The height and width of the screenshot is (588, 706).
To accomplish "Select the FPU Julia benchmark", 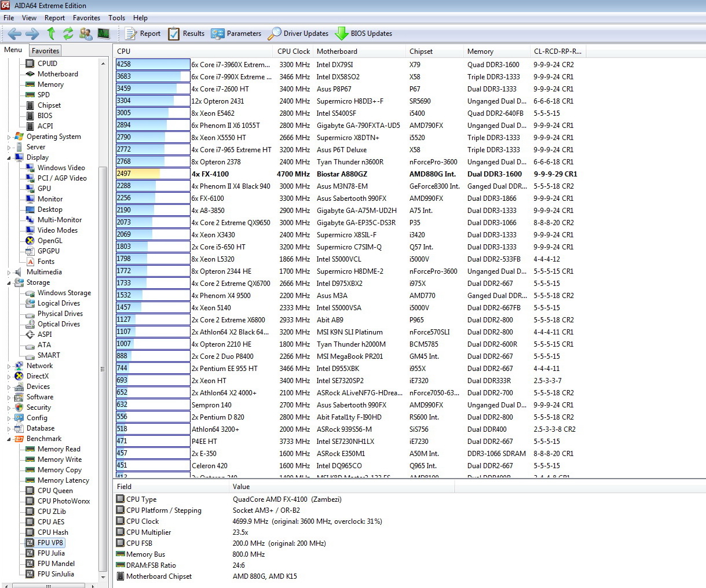I will pos(51,553).
